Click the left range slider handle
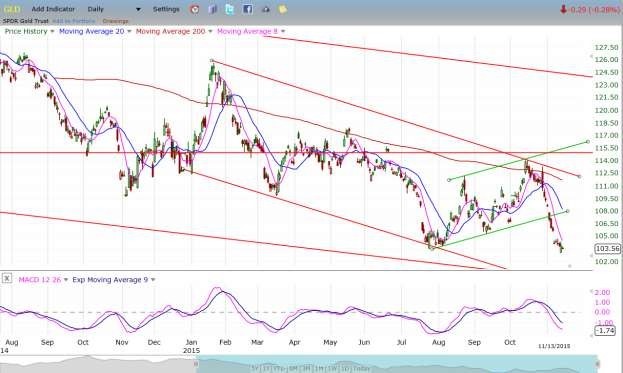Screen dimensions: 623x373 click(x=196, y=364)
